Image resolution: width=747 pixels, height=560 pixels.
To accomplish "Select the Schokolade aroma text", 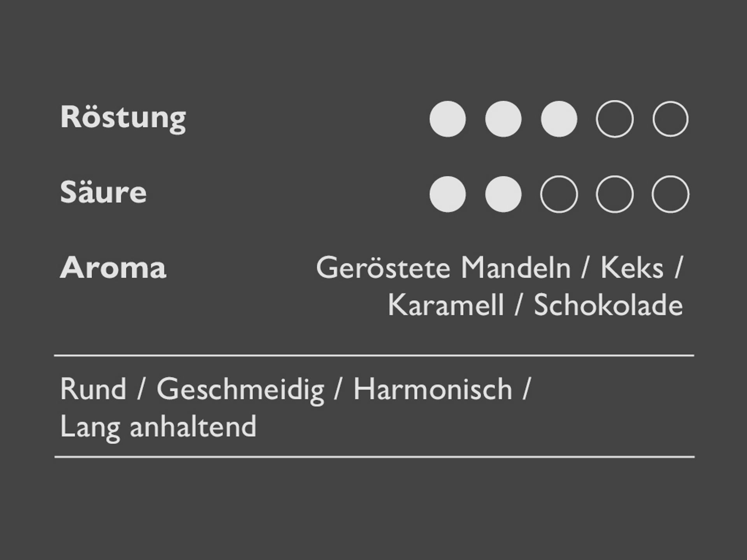I will coord(608,305).
